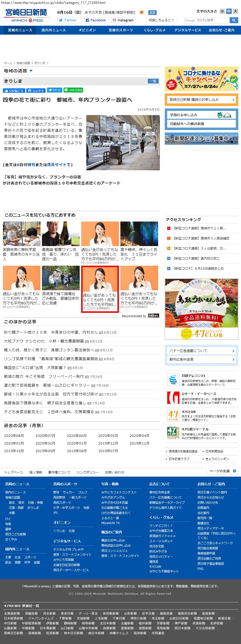Viewport: 241px width, 644px height.
Task: Click the Twitter button in the header
Action: [x=69, y=20]
